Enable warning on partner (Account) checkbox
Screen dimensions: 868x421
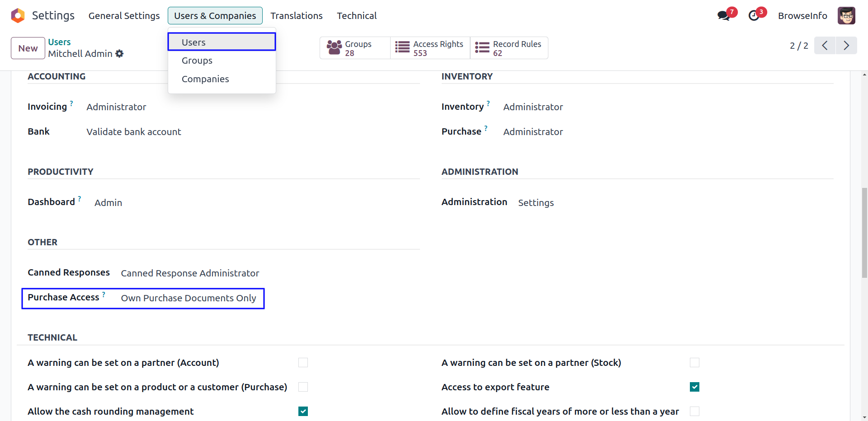[303, 363]
